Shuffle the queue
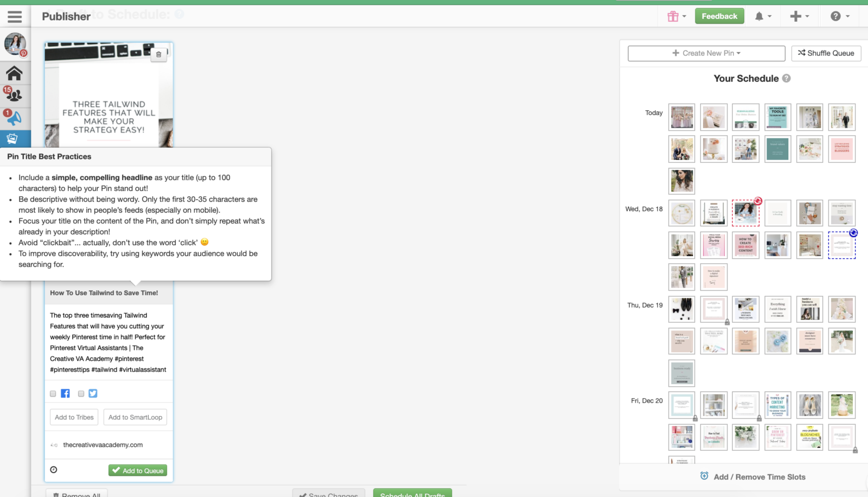 pyautogui.click(x=826, y=53)
